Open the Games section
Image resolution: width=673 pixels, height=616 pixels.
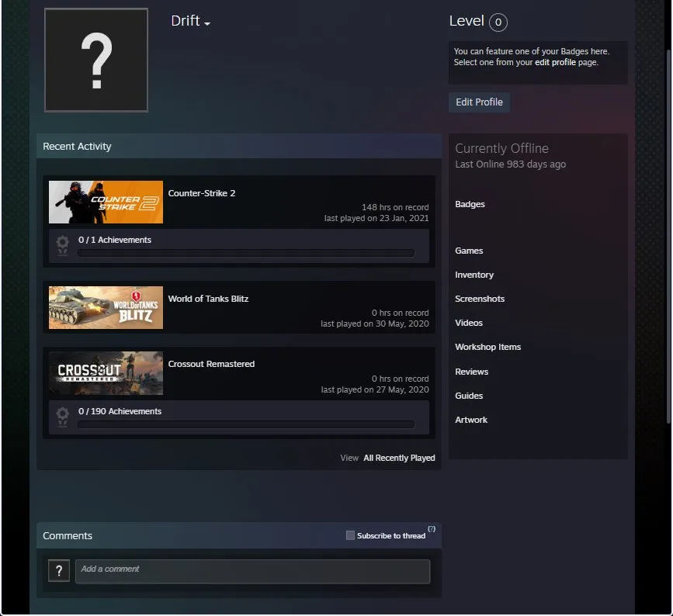tap(469, 251)
